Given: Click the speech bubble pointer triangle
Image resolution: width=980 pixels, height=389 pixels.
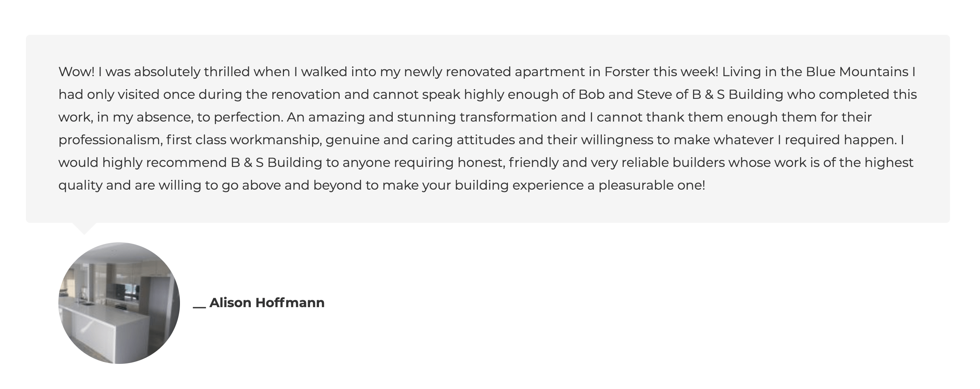Looking at the screenshot, I should pyautogui.click(x=84, y=228).
